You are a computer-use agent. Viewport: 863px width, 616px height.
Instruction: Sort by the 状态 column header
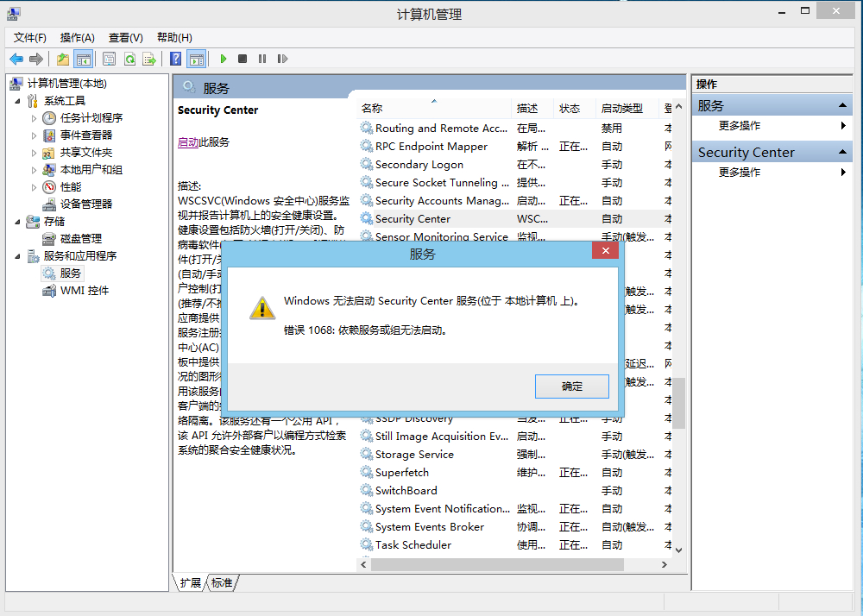(575, 109)
